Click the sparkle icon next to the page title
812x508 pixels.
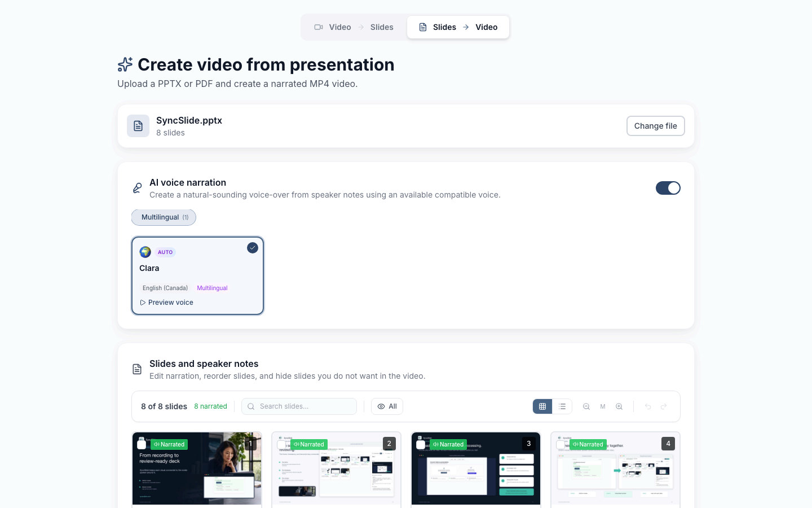[x=125, y=64]
